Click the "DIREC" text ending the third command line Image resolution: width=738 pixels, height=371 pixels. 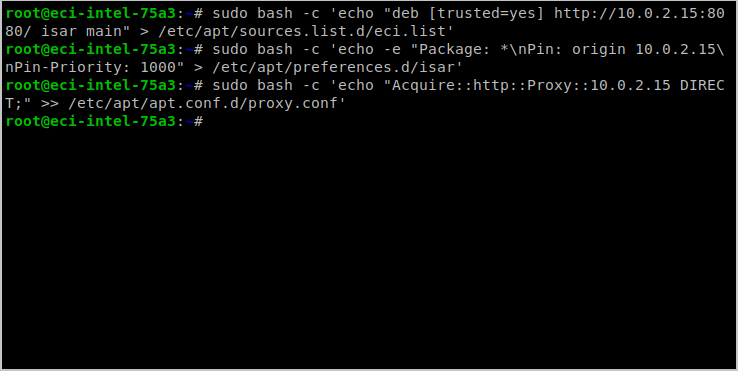point(702,85)
